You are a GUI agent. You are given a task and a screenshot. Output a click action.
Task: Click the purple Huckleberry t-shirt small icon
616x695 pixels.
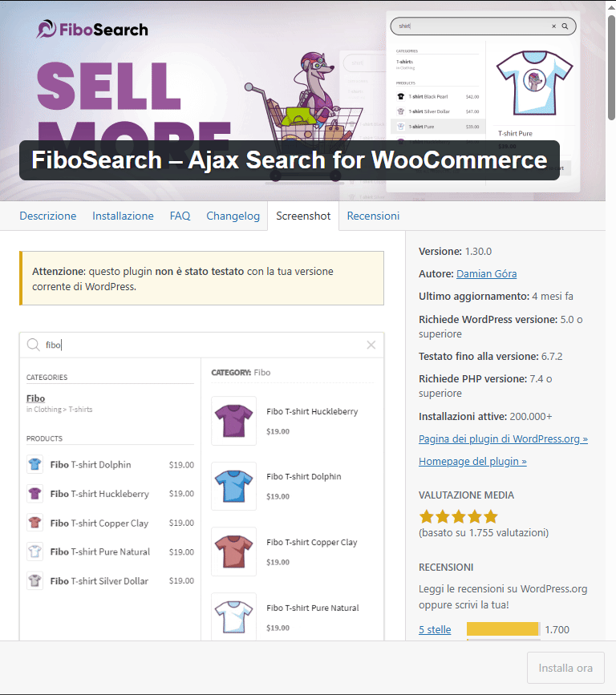pos(34,493)
